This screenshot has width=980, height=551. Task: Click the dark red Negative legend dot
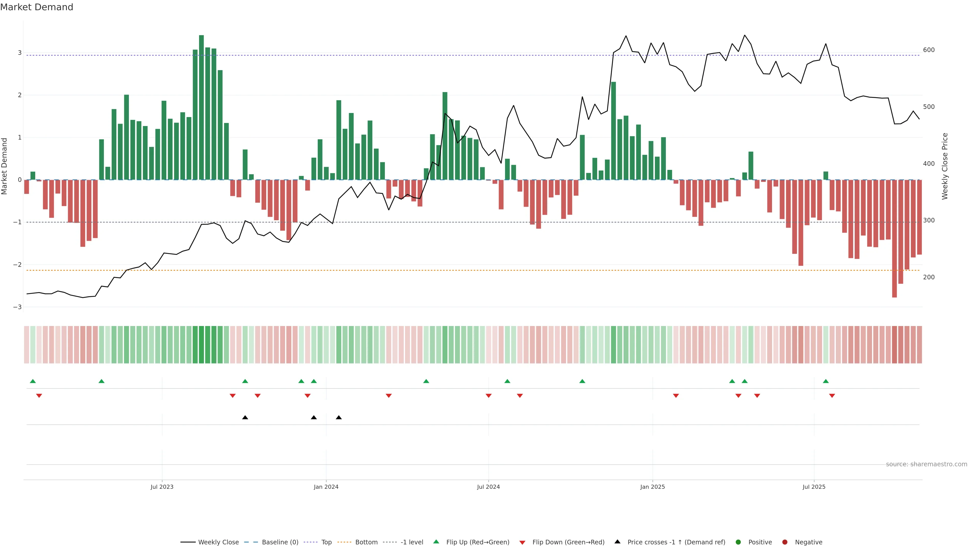[785, 542]
